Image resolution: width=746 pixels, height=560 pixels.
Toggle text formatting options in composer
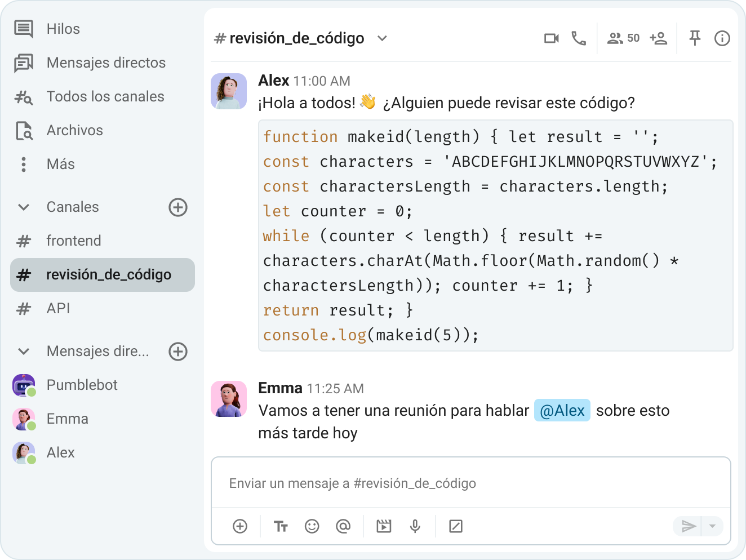pos(281,526)
